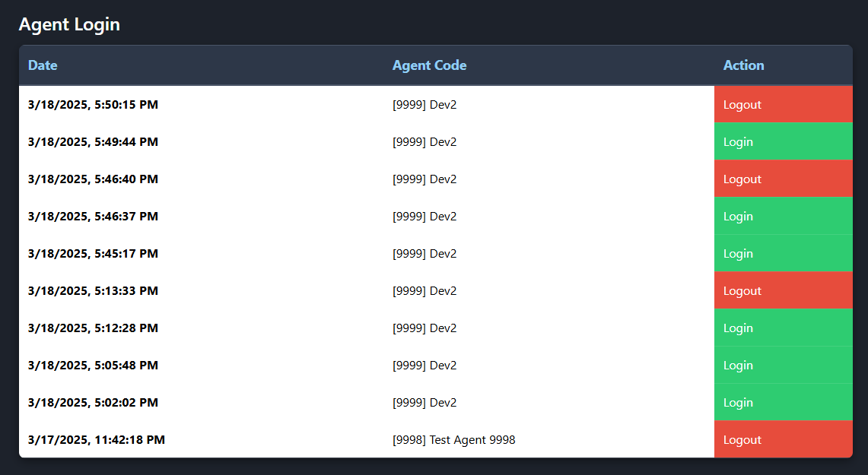Click the Test Agent 9998 agent code
868x475 pixels.
[x=453, y=440]
